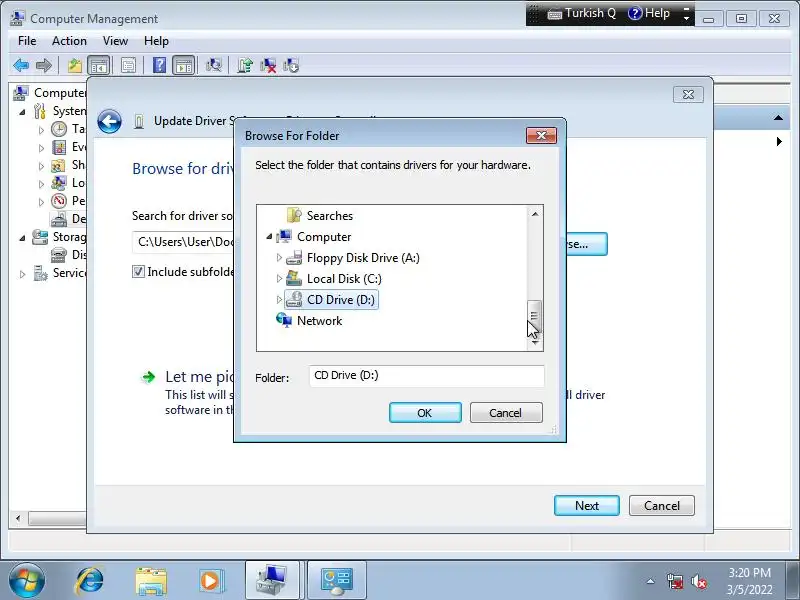Expand Services and Applications tree node

pos(22,273)
